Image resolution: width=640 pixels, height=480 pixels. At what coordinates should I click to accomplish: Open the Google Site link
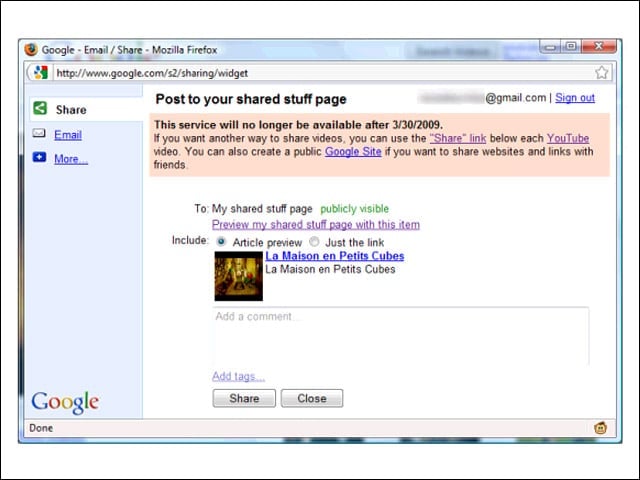tap(353, 152)
